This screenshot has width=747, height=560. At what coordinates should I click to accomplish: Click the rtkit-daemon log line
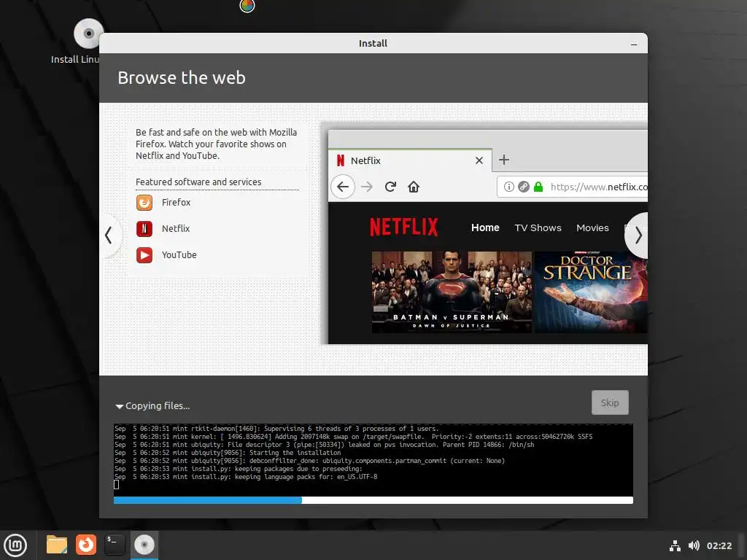[x=276, y=429]
